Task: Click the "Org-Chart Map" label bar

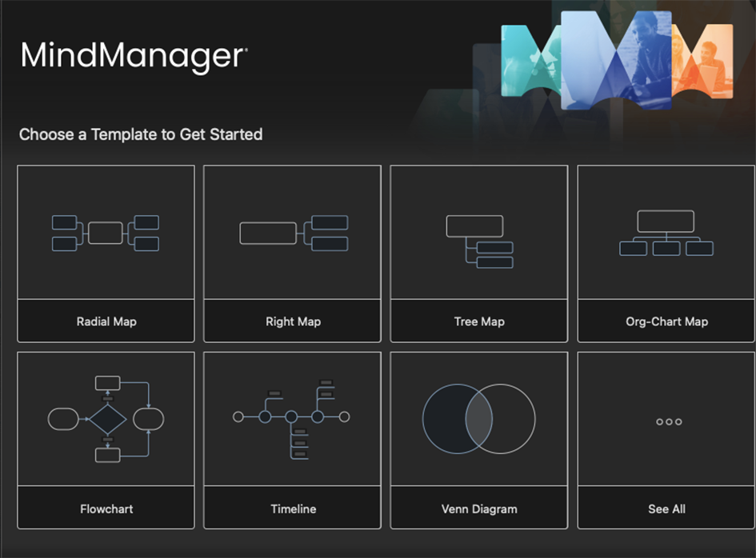Action: click(x=667, y=321)
